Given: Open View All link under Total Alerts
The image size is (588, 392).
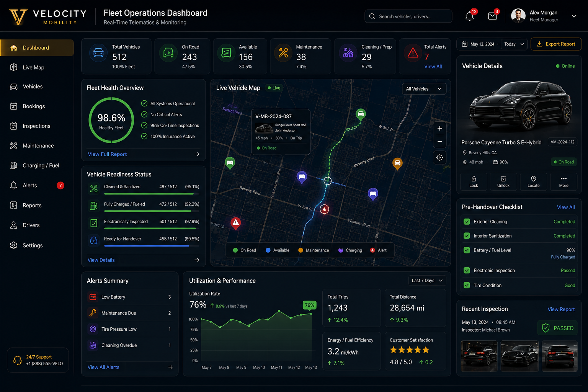Looking at the screenshot, I should coord(433,67).
